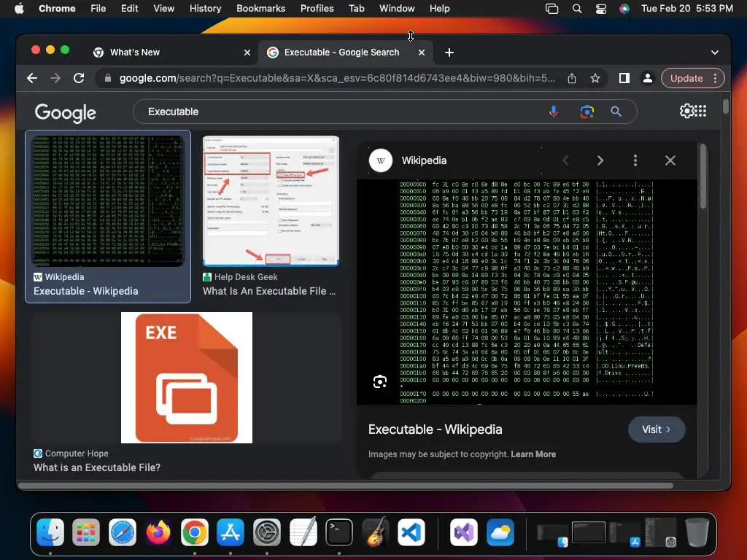Click the Wikipedia logo in preview header

pyautogui.click(x=381, y=160)
